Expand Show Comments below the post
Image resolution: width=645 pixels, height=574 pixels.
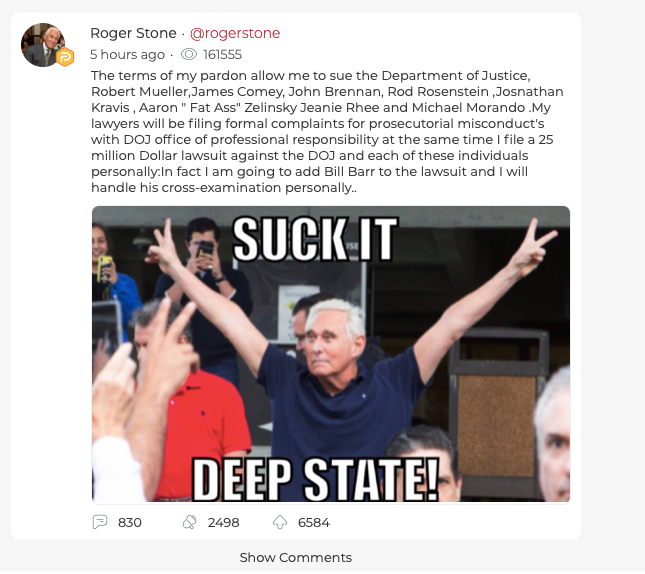click(x=296, y=558)
